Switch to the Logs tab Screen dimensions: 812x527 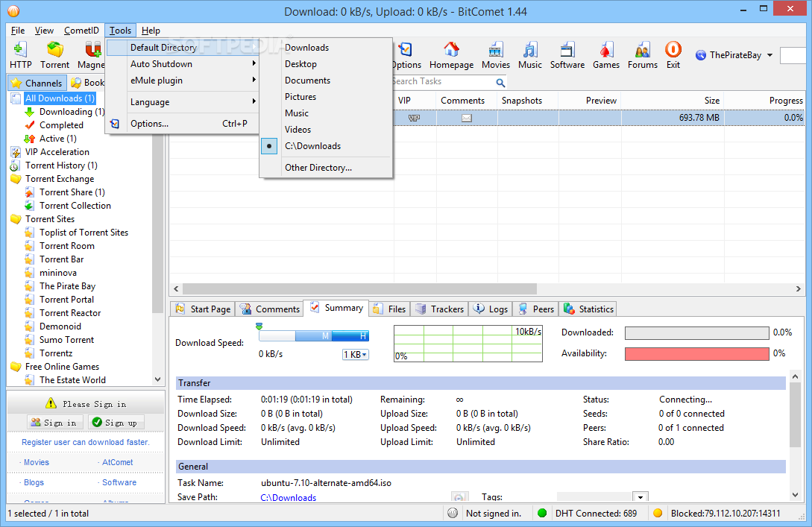coord(491,309)
